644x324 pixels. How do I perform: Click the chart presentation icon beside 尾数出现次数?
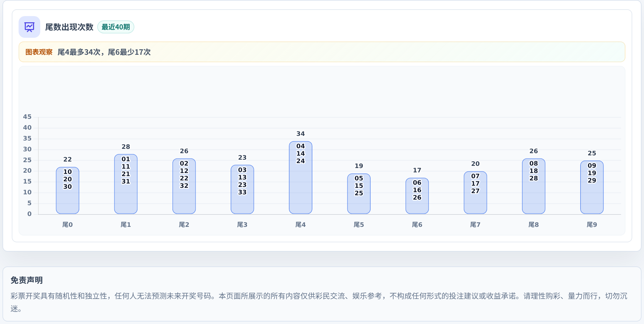[x=29, y=27]
